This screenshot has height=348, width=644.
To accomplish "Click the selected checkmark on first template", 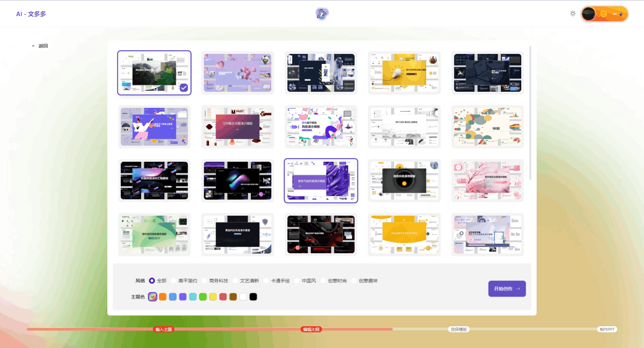I will [184, 87].
